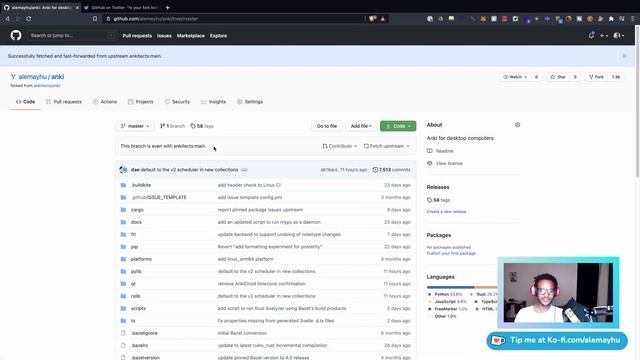Viewport: 640px width, 360px height.
Task: Click the tag icon beside 58 tags in Releases
Action: (429, 200)
